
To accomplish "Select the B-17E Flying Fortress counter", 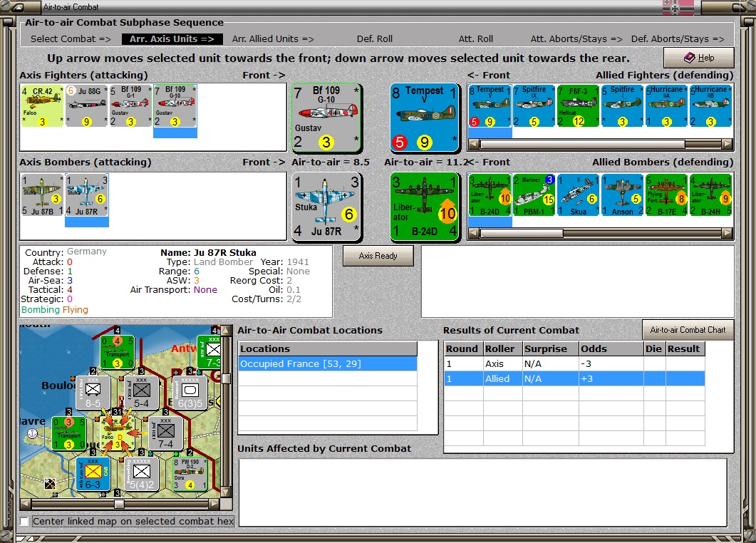I will click(x=667, y=195).
